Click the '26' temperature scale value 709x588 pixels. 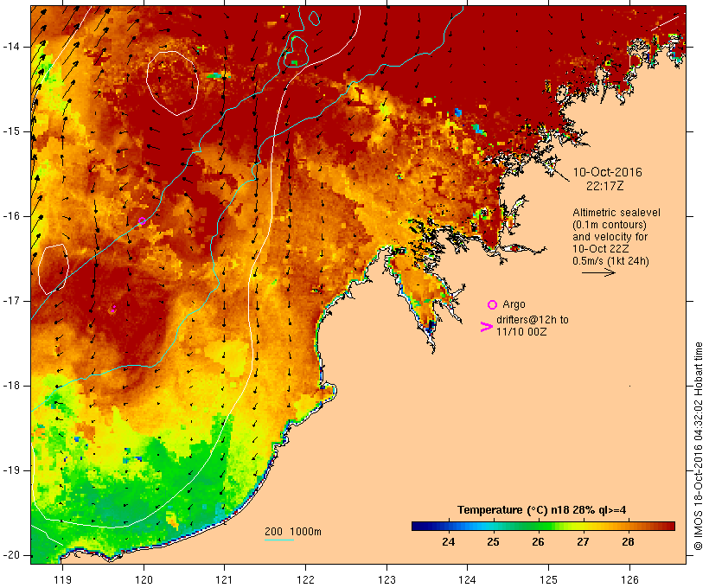(x=538, y=542)
